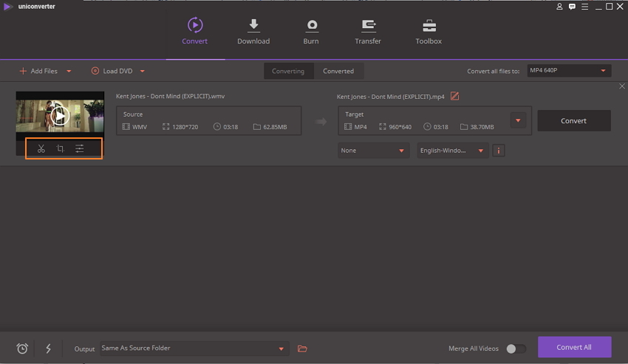Click Load DVD button

[112, 71]
